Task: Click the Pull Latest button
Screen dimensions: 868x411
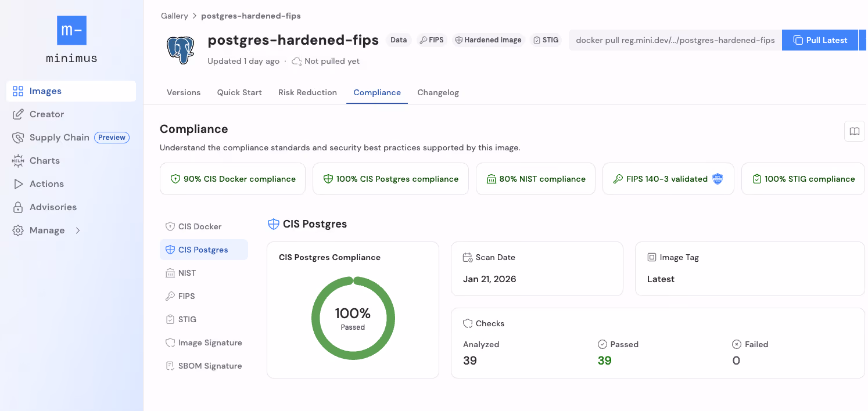Action: [820, 40]
